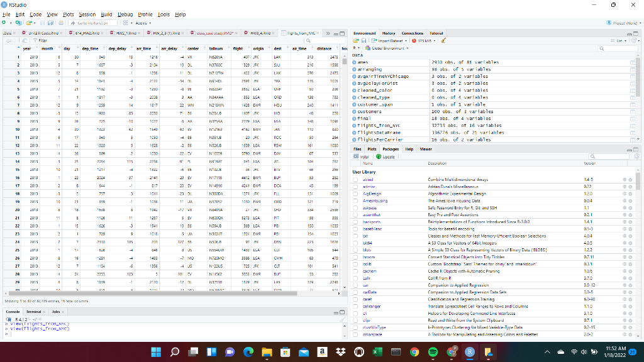Image resolution: width=644 pixels, height=362 pixels.
Task: Click the Install packages button
Action: 362,156
